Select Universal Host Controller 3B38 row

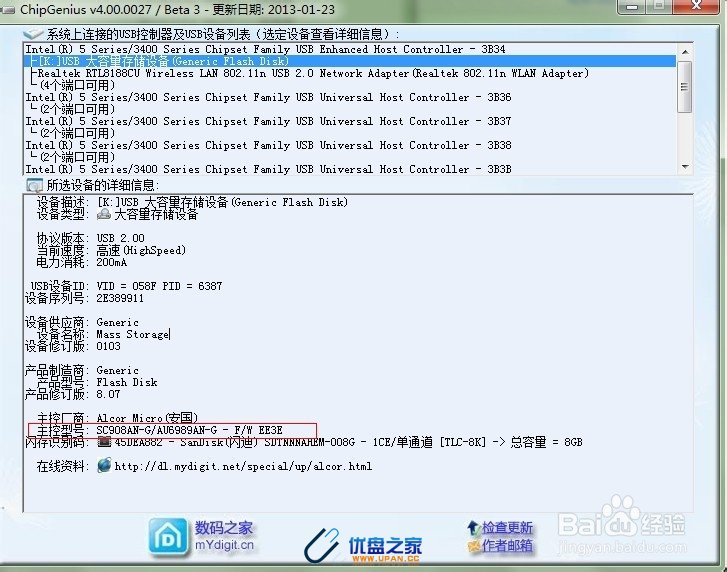[x=350, y=146]
